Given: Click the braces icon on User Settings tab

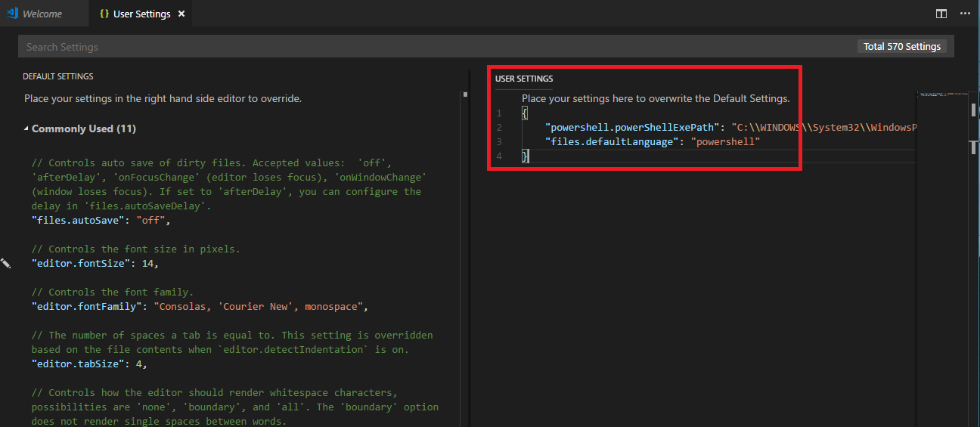Looking at the screenshot, I should [x=104, y=14].
